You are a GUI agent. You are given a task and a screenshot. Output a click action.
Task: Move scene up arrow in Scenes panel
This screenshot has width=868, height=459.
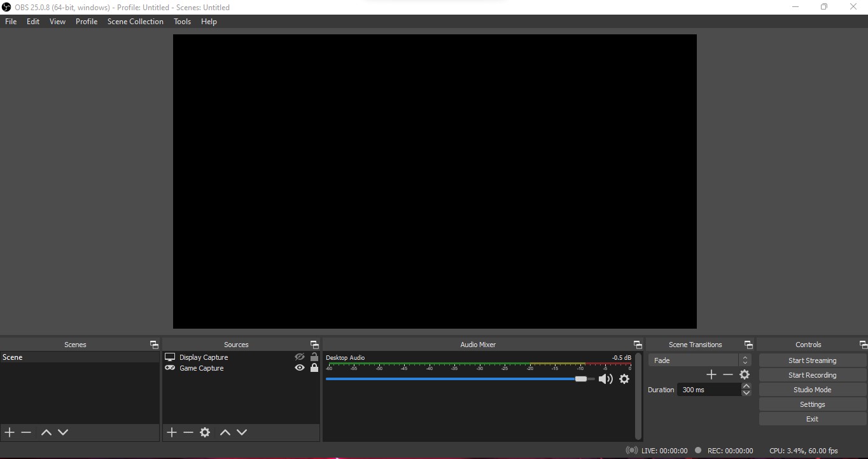[46, 432]
